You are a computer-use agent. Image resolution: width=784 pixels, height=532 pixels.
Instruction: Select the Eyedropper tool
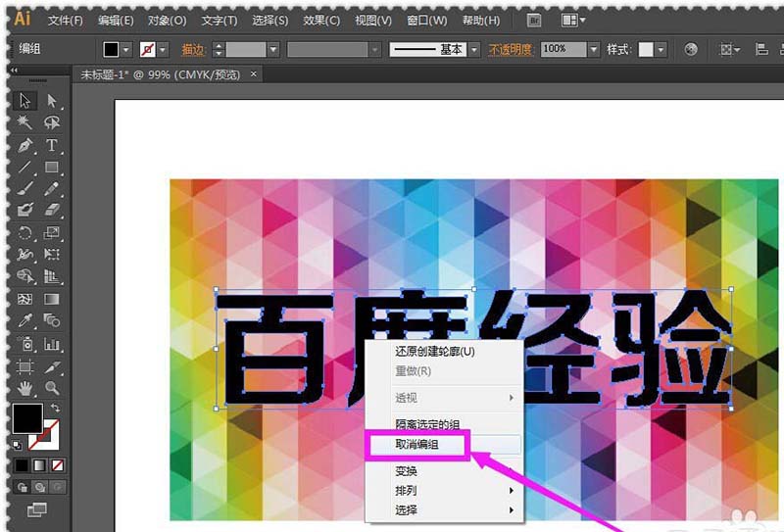[x=24, y=320]
